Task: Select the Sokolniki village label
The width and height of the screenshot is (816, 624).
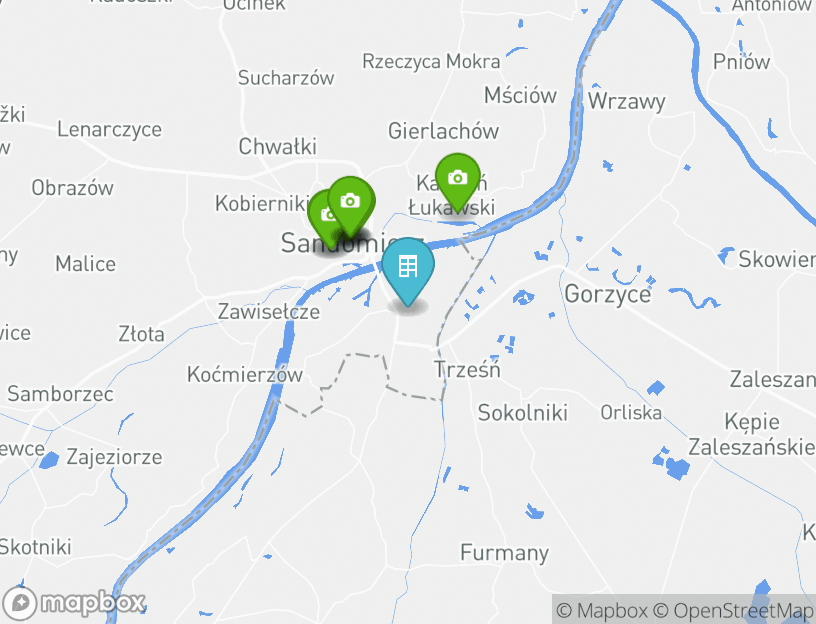Action: pos(522,413)
